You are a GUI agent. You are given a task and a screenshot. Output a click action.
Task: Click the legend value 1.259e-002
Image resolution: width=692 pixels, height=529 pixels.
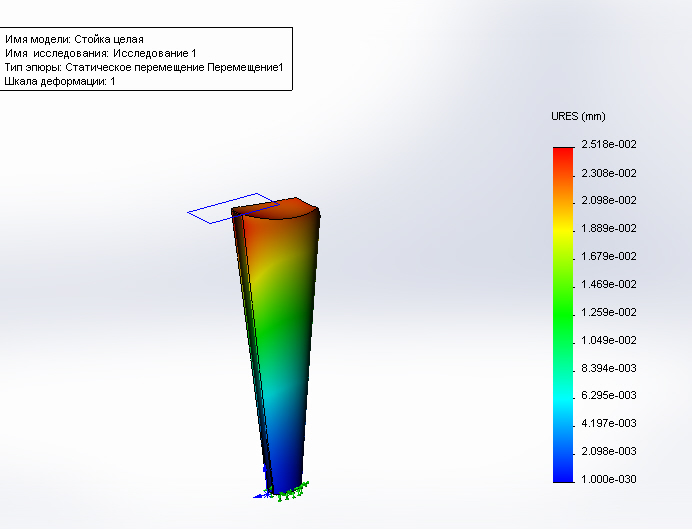[609, 312]
